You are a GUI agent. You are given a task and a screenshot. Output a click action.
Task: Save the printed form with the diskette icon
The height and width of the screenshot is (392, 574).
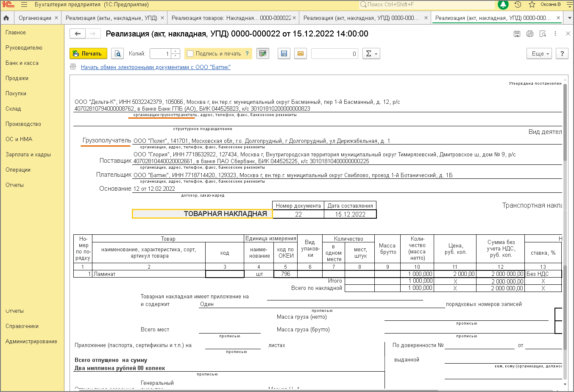point(284,54)
